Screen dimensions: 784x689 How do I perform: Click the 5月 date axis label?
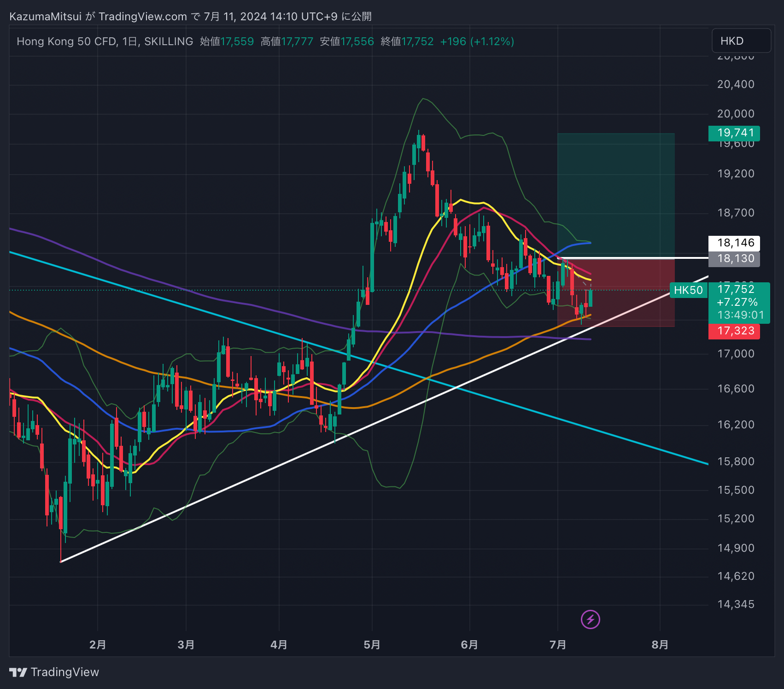point(372,644)
